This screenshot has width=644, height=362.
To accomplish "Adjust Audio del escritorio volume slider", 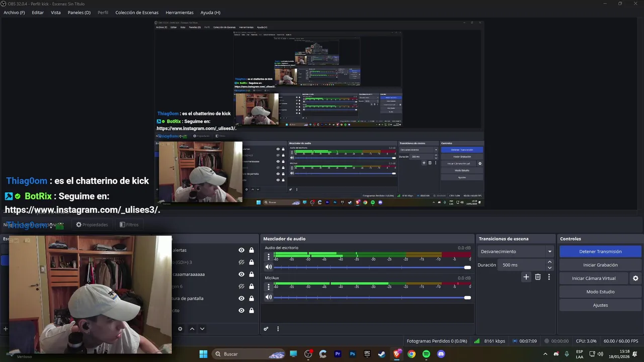I will tap(372, 267).
